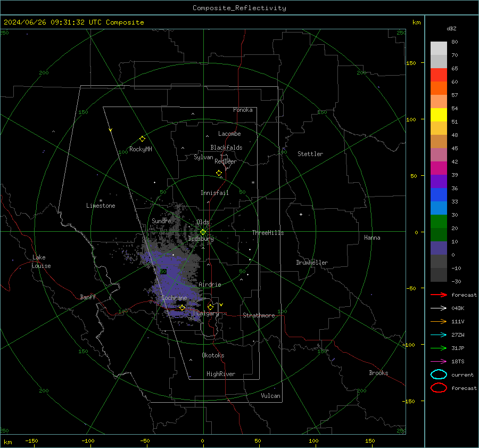Select the cyan 27ZW arrow icon
The image size is (479, 448).
point(439,335)
